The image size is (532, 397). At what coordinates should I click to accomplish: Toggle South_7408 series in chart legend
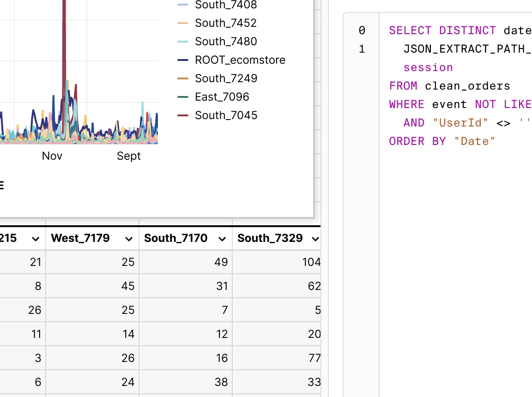click(x=225, y=5)
